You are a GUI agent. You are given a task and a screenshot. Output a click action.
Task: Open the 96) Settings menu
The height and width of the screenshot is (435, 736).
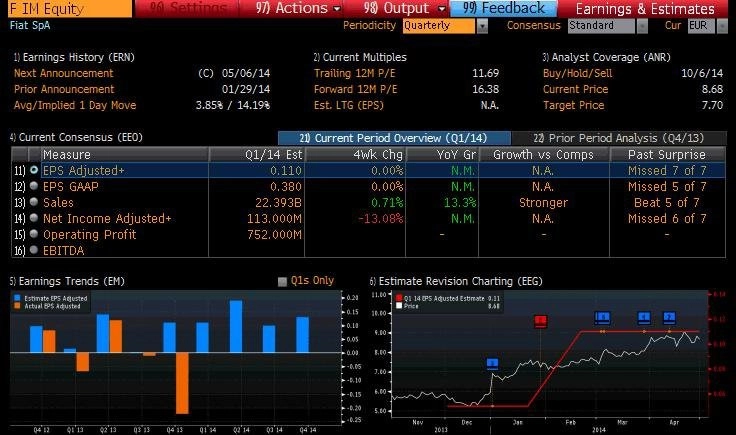tap(186, 8)
